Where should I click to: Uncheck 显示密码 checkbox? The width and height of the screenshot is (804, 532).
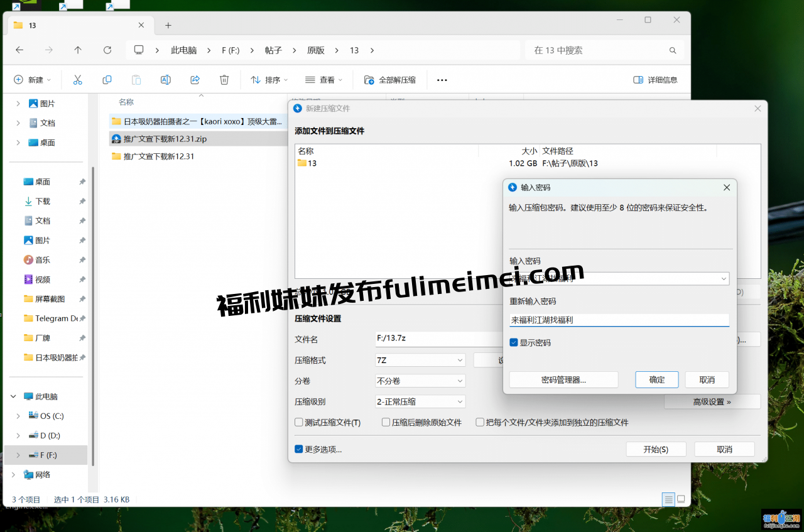514,342
